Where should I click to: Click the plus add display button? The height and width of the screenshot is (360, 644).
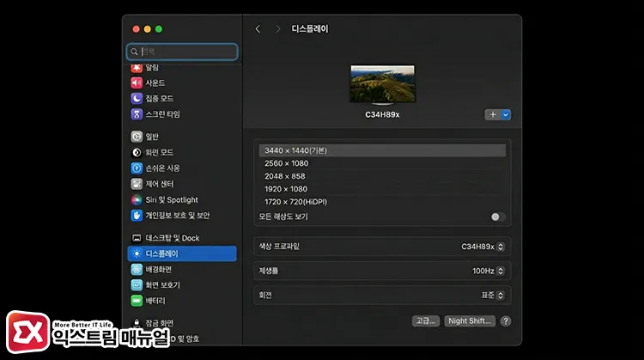pyautogui.click(x=493, y=114)
